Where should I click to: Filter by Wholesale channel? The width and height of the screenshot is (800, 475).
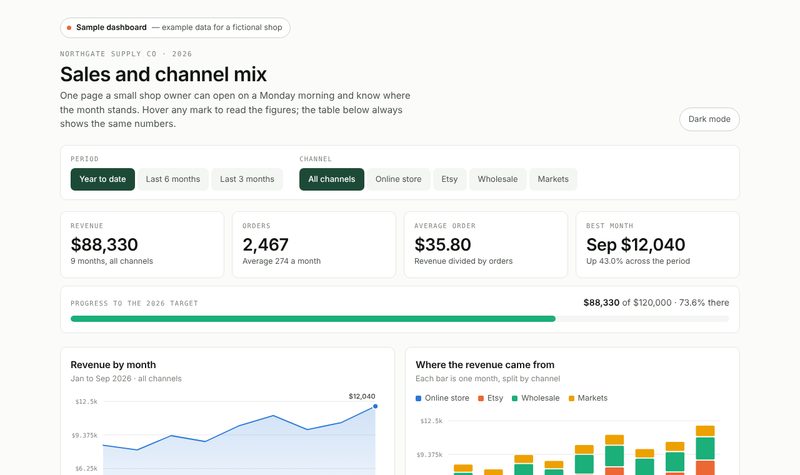tap(497, 179)
